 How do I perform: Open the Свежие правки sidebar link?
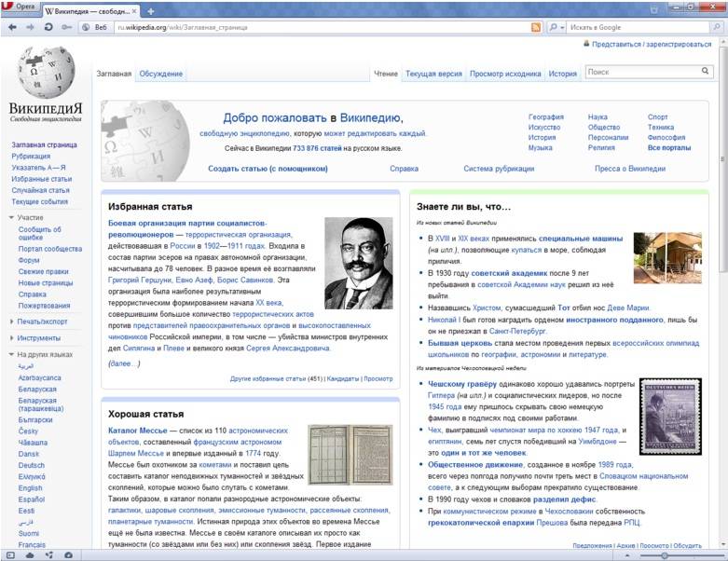pyautogui.click(x=43, y=271)
